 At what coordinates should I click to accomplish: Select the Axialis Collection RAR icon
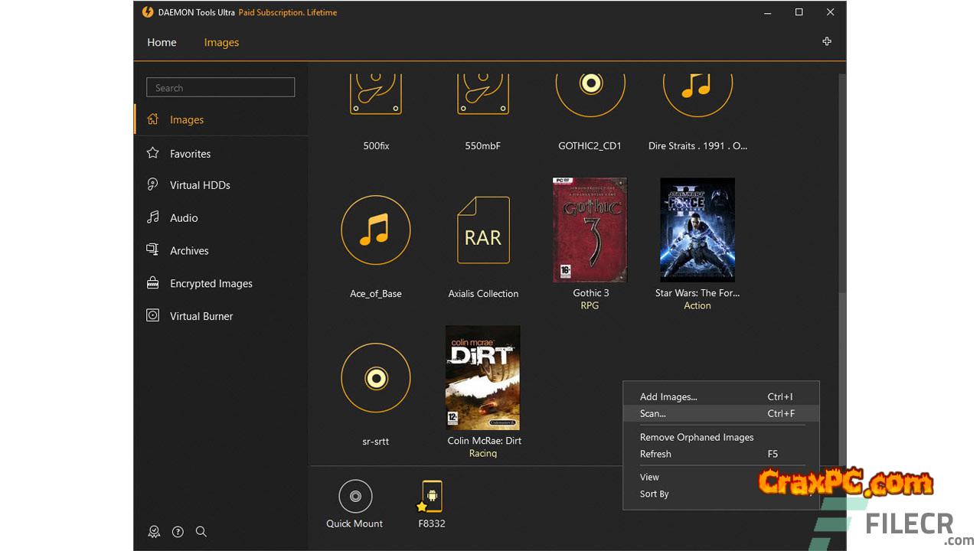click(483, 230)
